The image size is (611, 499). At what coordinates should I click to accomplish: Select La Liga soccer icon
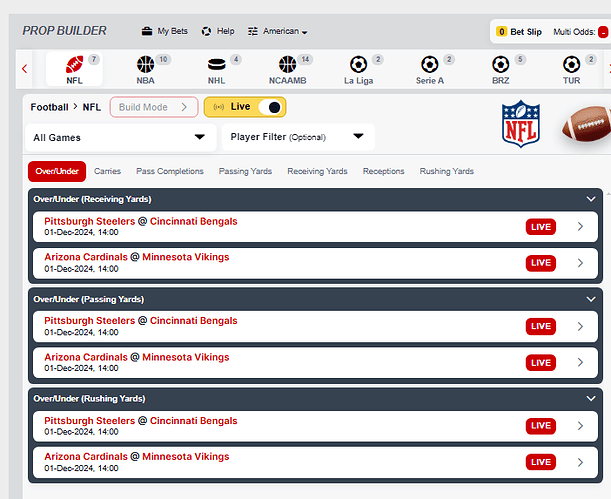(x=358, y=65)
